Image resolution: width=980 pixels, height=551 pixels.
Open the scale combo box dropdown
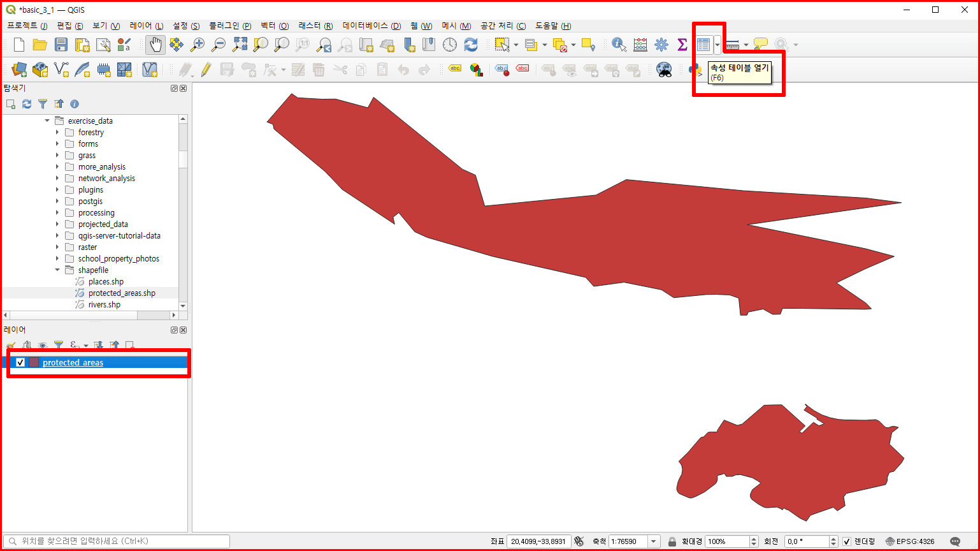click(654, 541)
